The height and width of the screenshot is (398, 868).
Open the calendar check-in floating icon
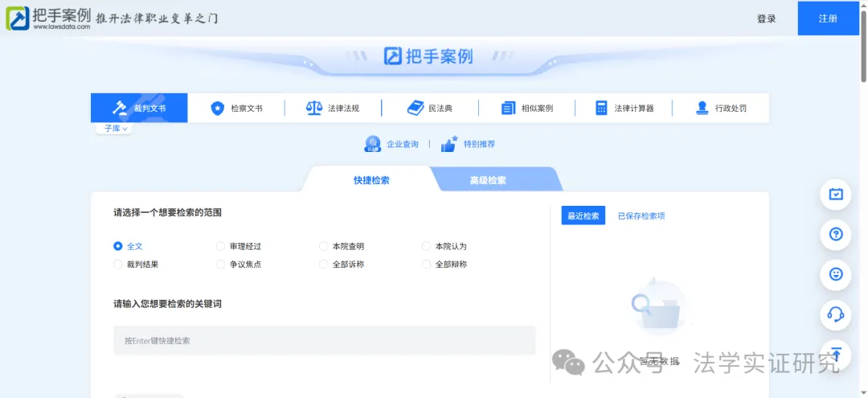click(x=835, y=195)
